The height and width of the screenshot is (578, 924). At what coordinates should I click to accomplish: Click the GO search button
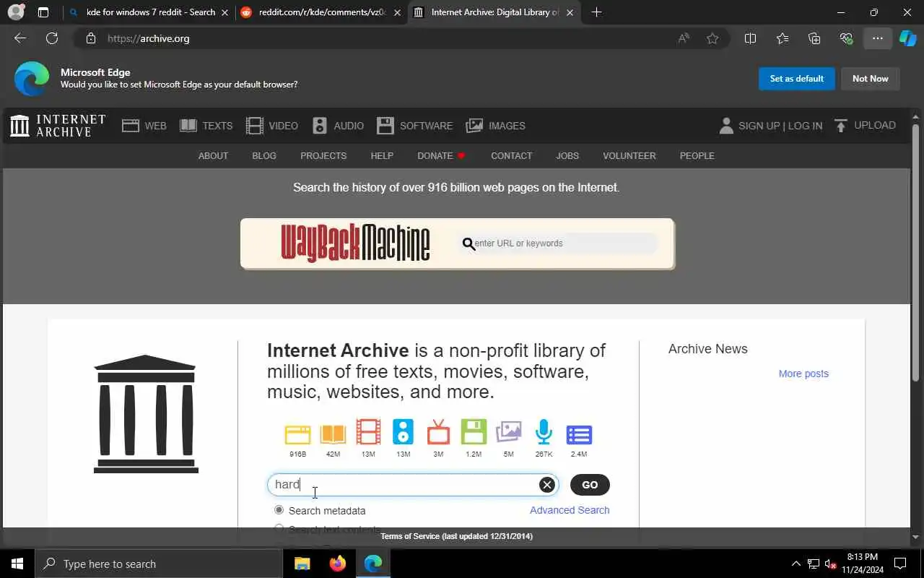coord(590,485)
